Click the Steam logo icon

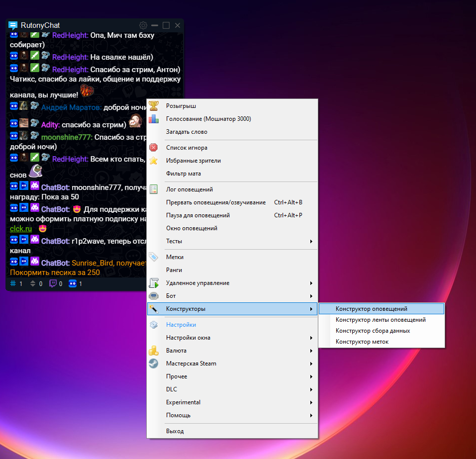154,364
